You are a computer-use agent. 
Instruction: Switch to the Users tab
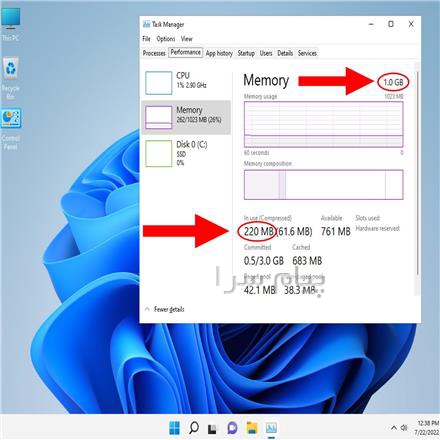[266, 53]
